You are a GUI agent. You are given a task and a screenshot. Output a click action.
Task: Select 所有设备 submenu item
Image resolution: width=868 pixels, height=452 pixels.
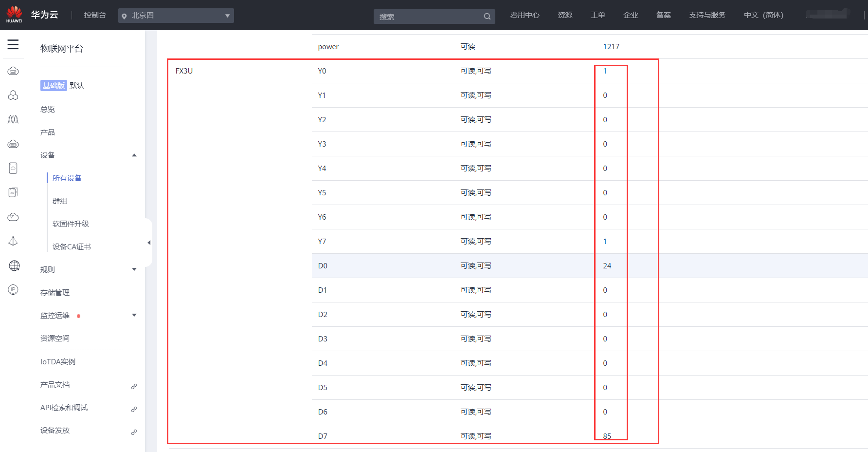click(67, 178)
